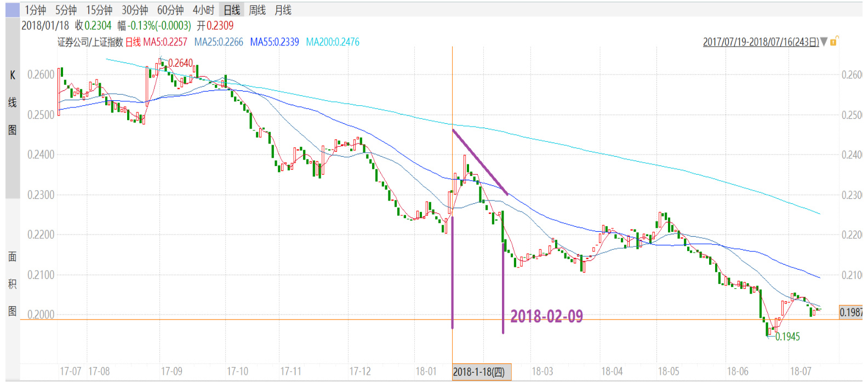Select the 面积图 side panel tab
Screen dimensions: 868x383
point(12,284)
